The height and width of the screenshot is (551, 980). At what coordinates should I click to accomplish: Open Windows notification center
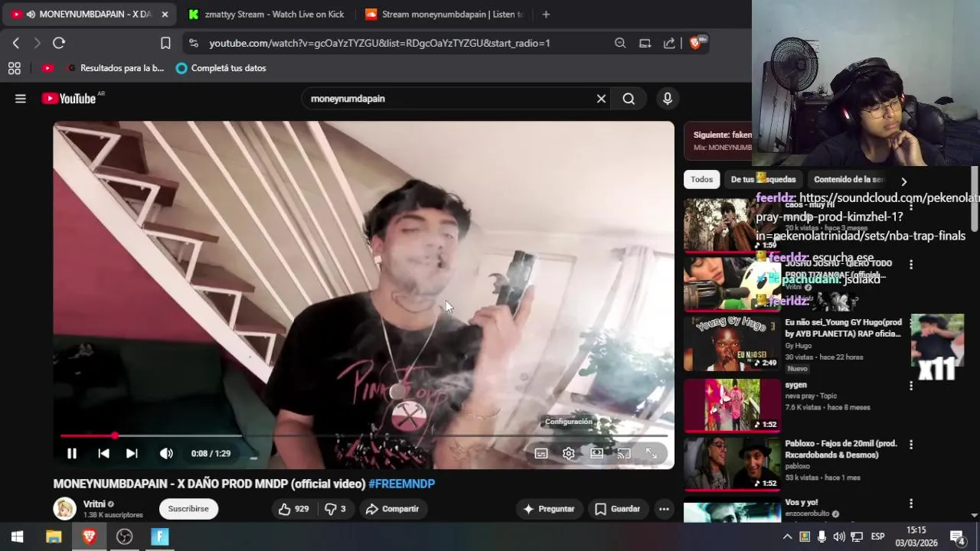957,536
